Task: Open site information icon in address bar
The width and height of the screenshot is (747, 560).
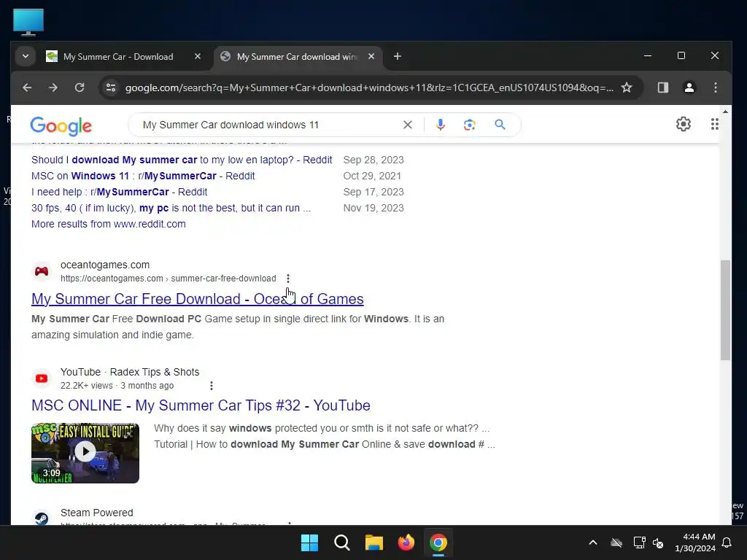Action: [111, 87]
